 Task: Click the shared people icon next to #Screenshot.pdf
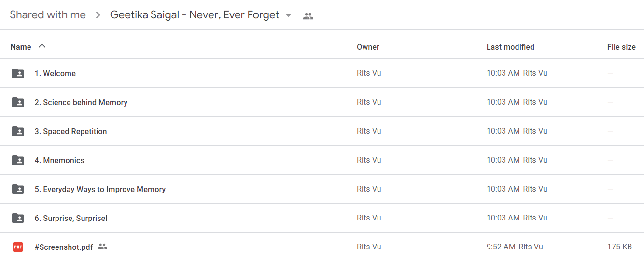click(102, 247)
